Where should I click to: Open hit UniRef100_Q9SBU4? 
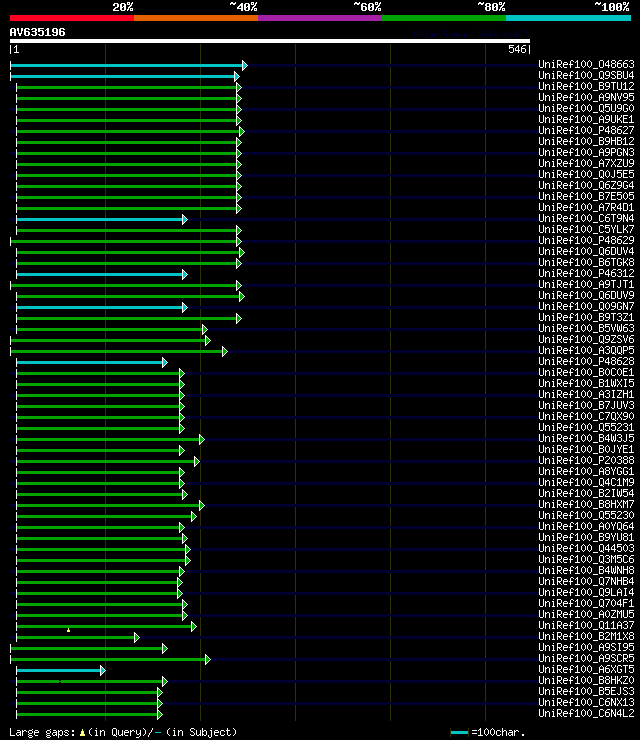[586, 75]
